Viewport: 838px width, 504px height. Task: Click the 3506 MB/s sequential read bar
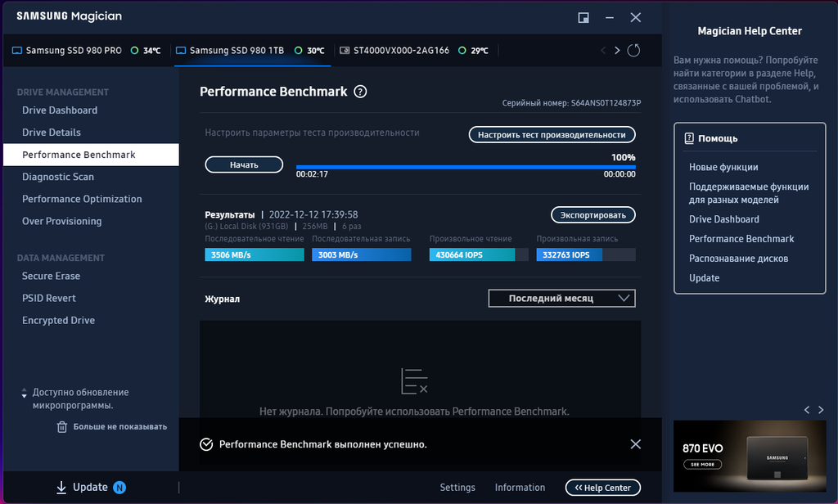tap(255, 254)
